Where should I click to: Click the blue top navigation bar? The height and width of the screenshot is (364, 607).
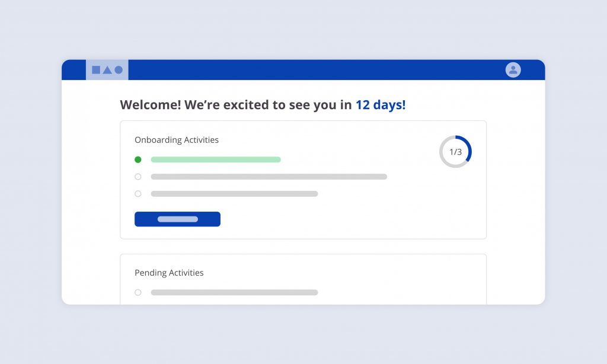314,70
